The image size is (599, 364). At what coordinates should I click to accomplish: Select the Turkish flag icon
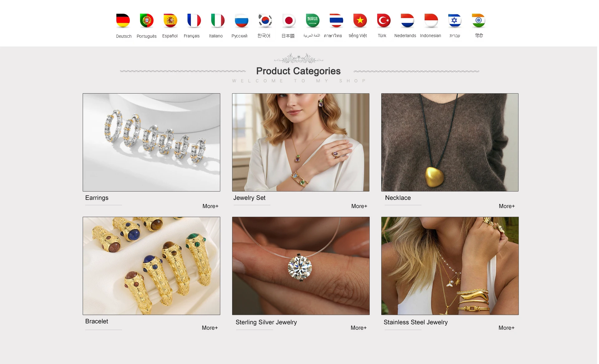(x=384, y=21)
